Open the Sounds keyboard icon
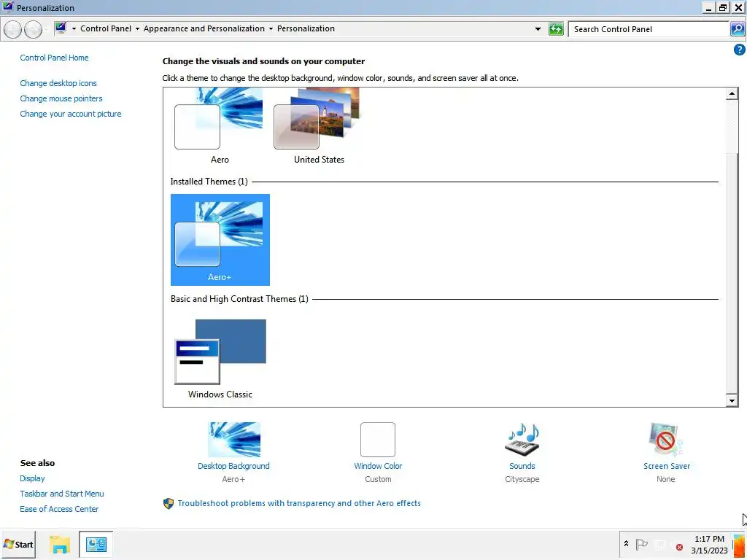The width and height of the screenshot is (747, 560). [522, 440]
